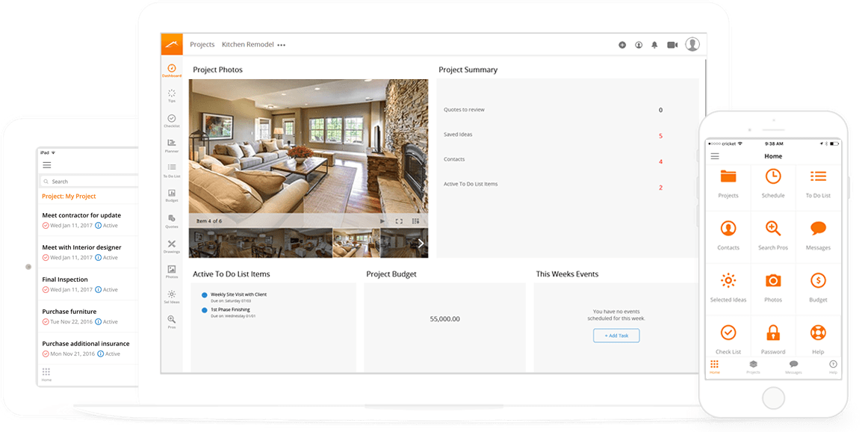Toggle the 'Weekly Site Visit with Client' blue dot

pyautogui.click(x=204, y=295)
